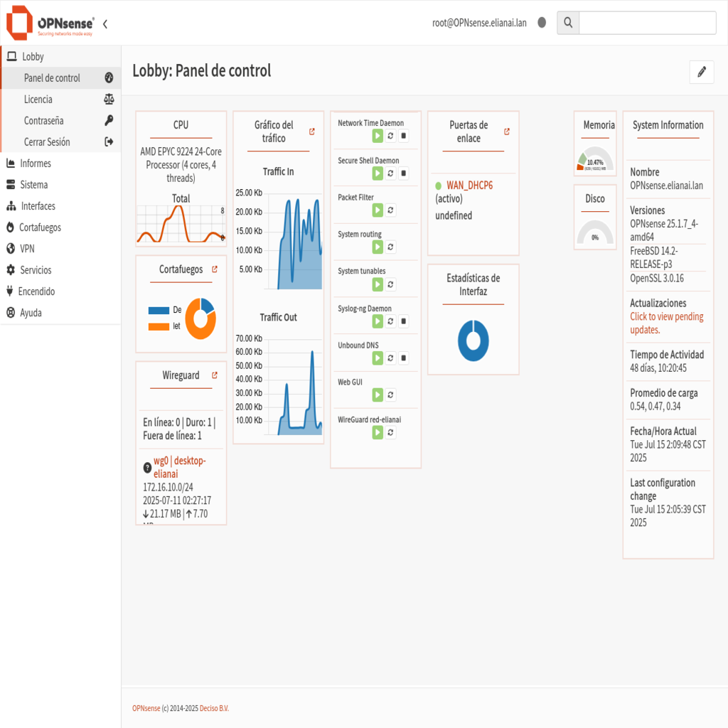728x728 pixels.
Task: Restart the Network Time Daemon service
Action: click(x=390, y=136)
